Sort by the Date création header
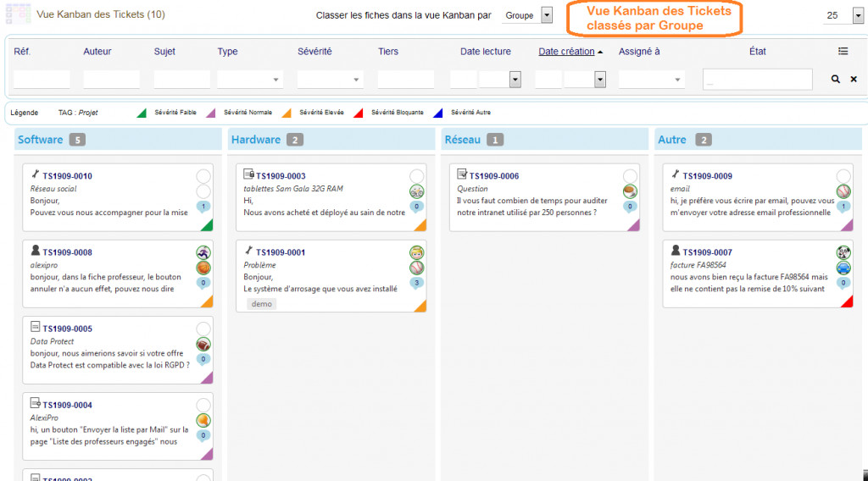 pyautogui.click(x=566, y=52)
